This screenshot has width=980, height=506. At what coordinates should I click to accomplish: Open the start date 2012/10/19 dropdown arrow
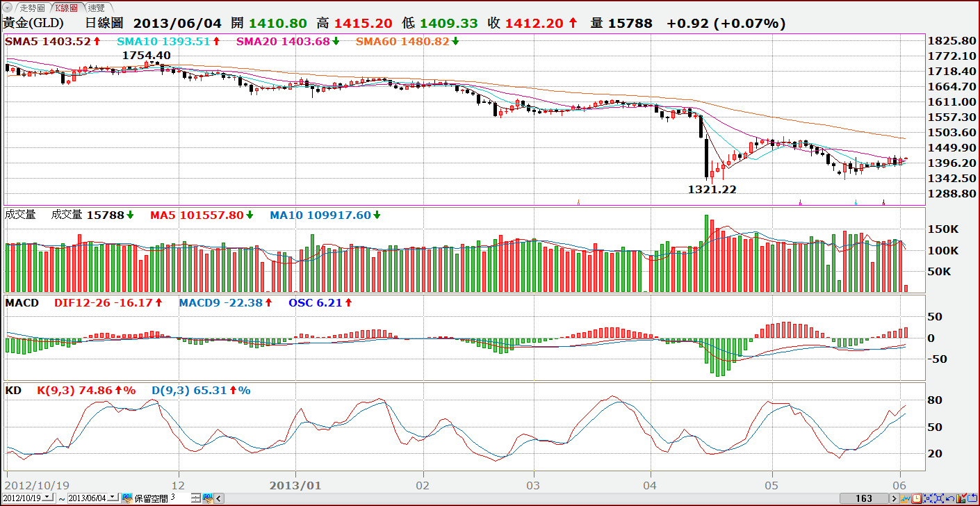tap(47, 498)
